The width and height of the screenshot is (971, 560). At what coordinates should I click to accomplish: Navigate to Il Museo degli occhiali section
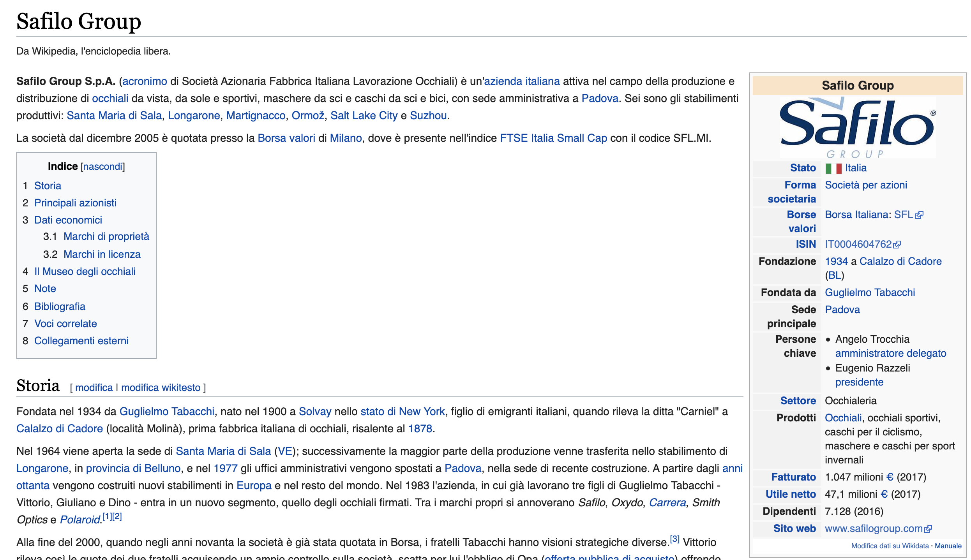(85, 271)
